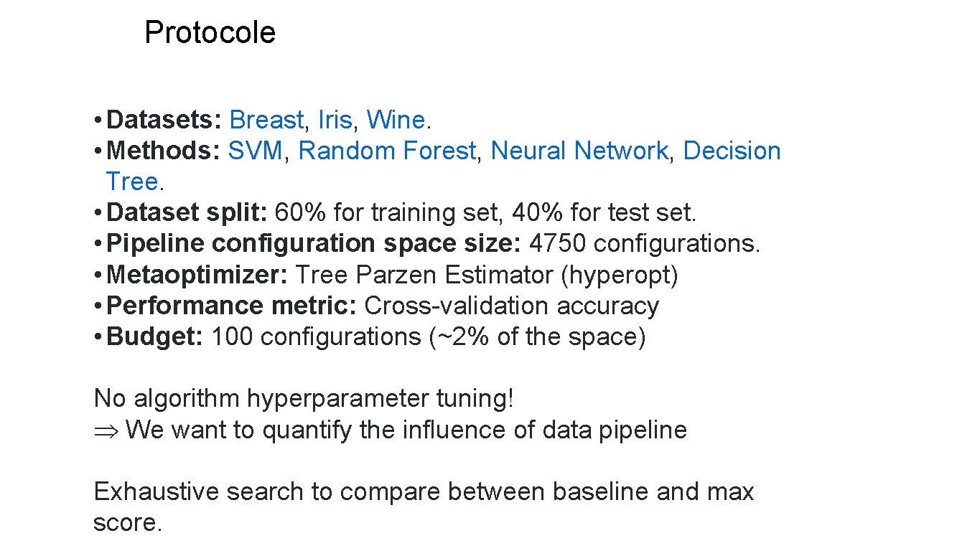Select the Wine dataset link
980x551 pixels.
(396, 120)
